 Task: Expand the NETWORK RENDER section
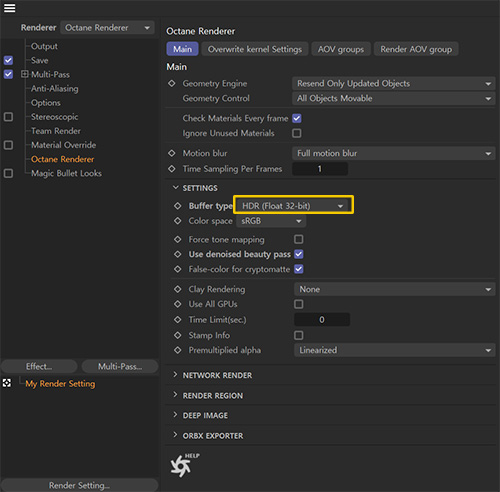click(x=175, y=375)
